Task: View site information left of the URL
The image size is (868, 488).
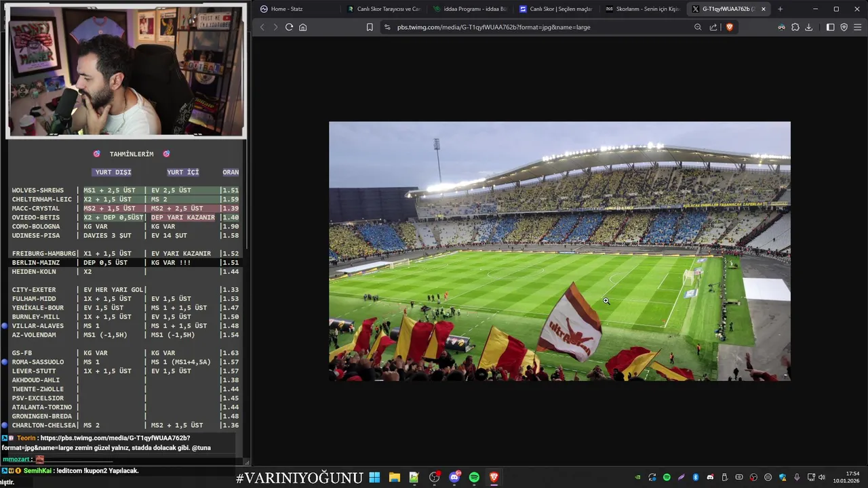Action: (x=387, y=27)
